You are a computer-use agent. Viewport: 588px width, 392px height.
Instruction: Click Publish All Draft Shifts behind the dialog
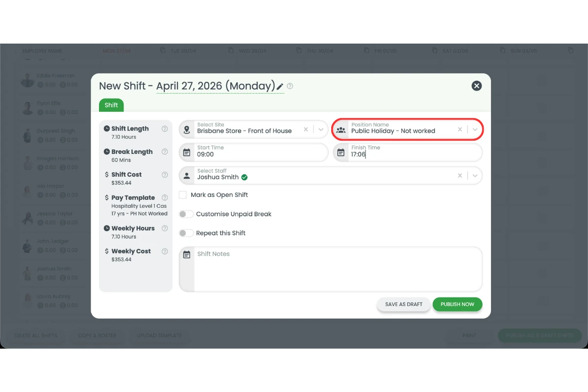click(539, 336)
